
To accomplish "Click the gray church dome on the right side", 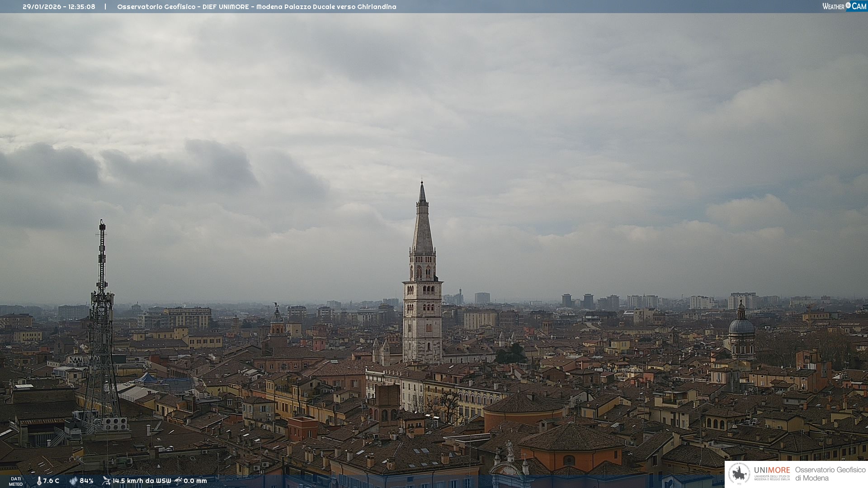I will [741, 325].
